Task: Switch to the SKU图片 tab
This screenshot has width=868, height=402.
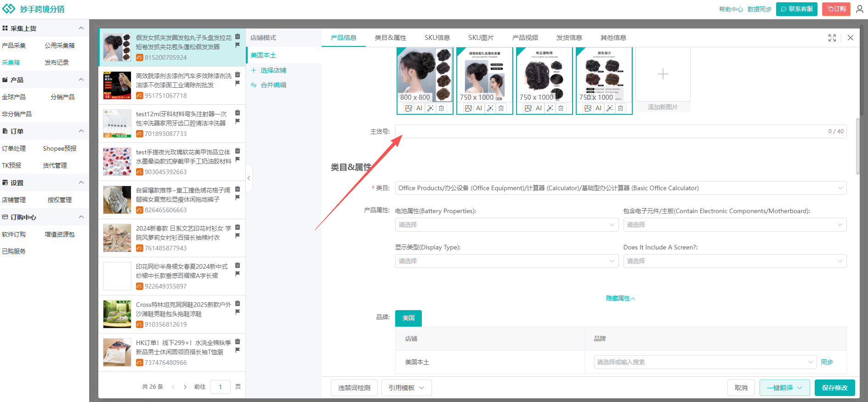Action: click(481, 38)
